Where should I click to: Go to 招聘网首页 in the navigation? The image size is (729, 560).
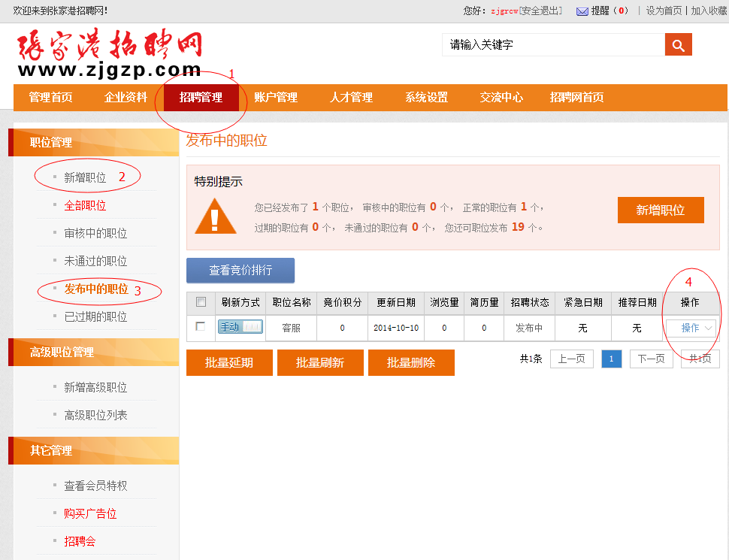pos(576,98)
